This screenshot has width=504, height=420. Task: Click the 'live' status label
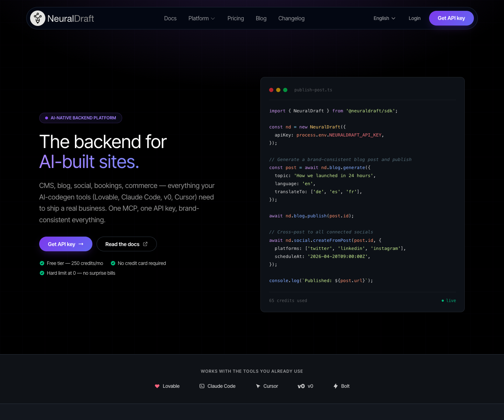click(451, 301)
